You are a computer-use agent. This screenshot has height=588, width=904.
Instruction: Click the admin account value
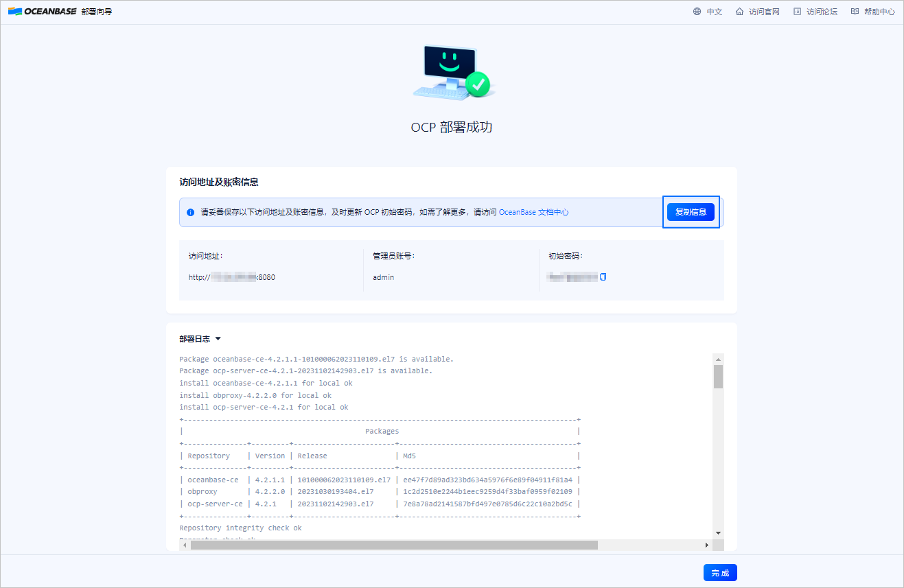pyautogui.click(x=384, y=277)
